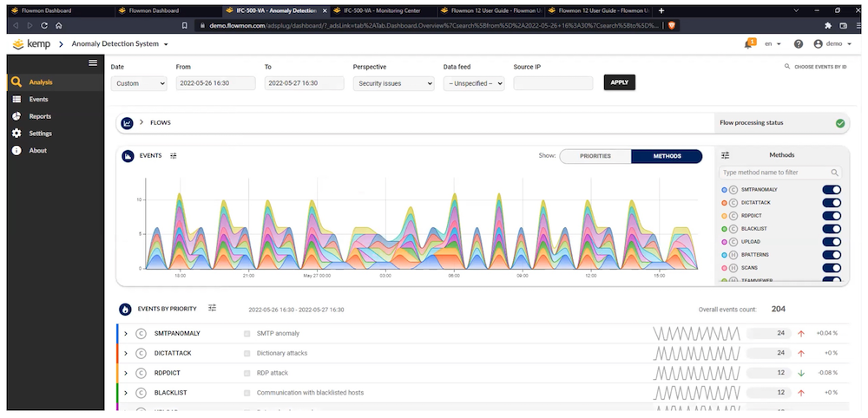Click the help question mark icon
This screenshot has height=418, width=868.
(x=798, y=43)
